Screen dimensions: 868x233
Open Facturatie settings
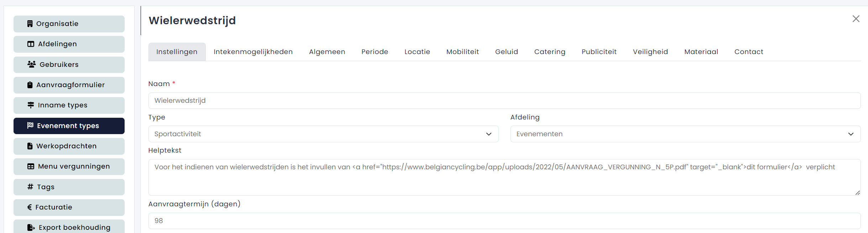pos(69,207)
